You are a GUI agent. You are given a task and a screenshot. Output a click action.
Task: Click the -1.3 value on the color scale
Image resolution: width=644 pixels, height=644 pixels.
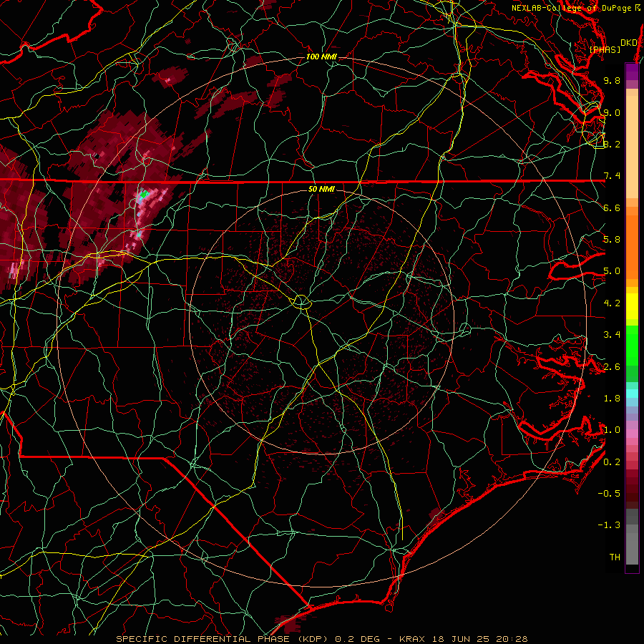(609, 525)
